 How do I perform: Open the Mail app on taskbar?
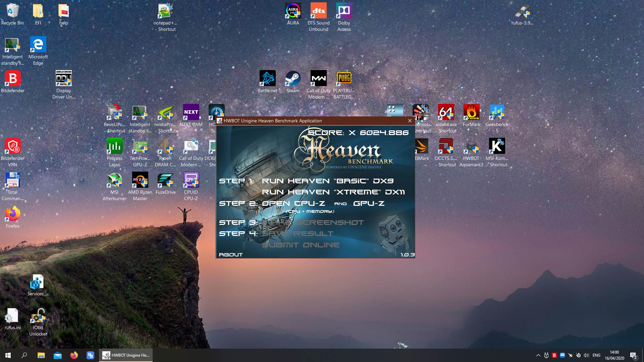point(57,355)
